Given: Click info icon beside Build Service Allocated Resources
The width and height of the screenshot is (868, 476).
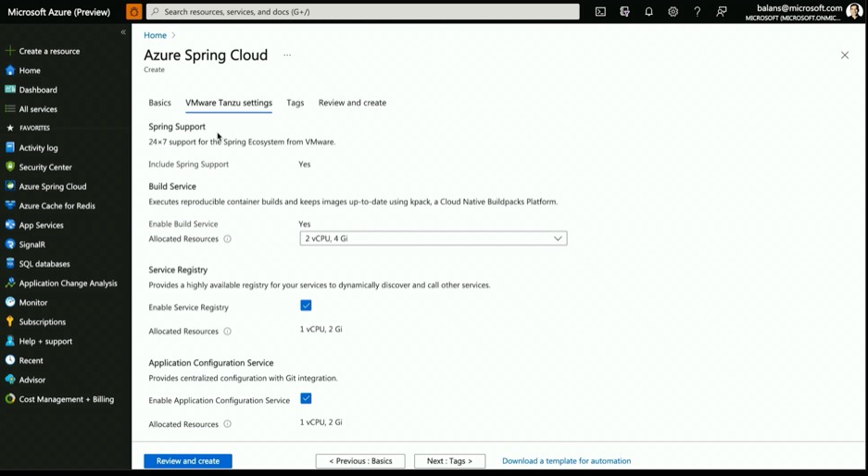Looking at the screenshot, I should (228, 239).
